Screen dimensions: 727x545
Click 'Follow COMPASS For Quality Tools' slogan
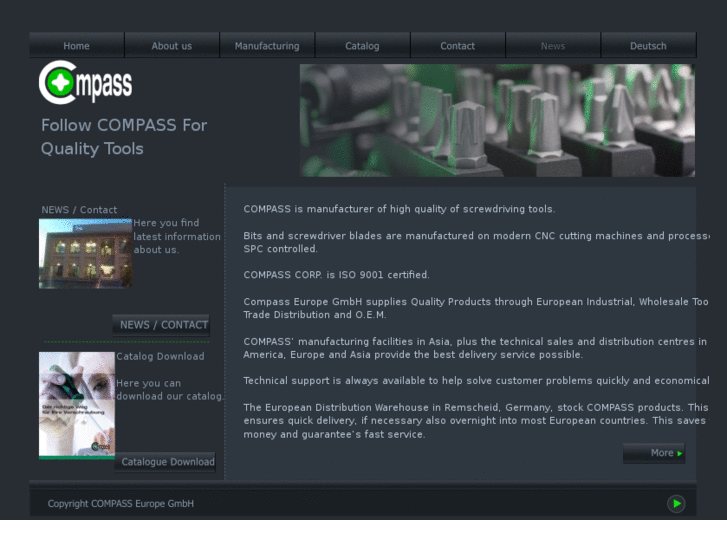(x=124, y=137)
